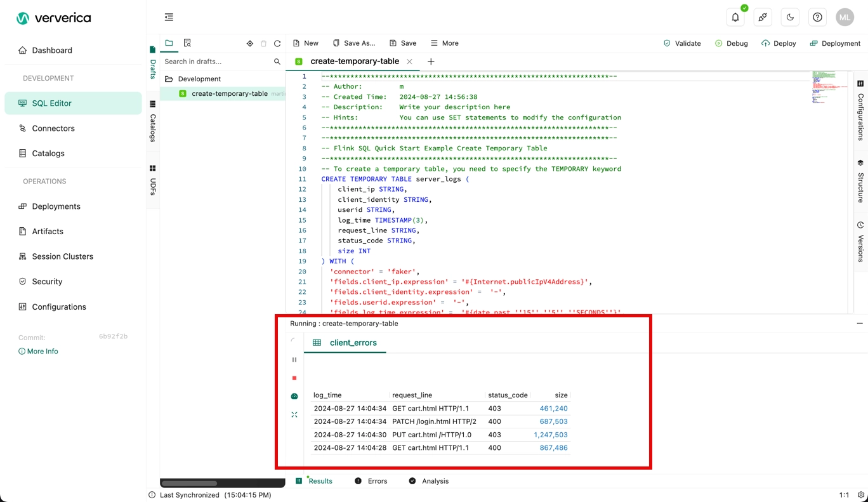Click the size value 1,247,503
Image resolution: width=868 pixels, height=502 pixels.
tap(551, 435)
